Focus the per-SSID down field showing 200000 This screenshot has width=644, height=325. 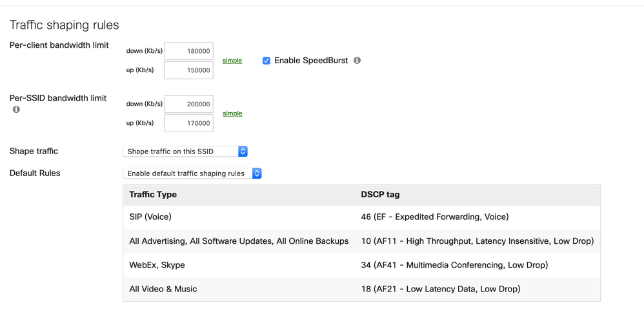click(188, 104)
